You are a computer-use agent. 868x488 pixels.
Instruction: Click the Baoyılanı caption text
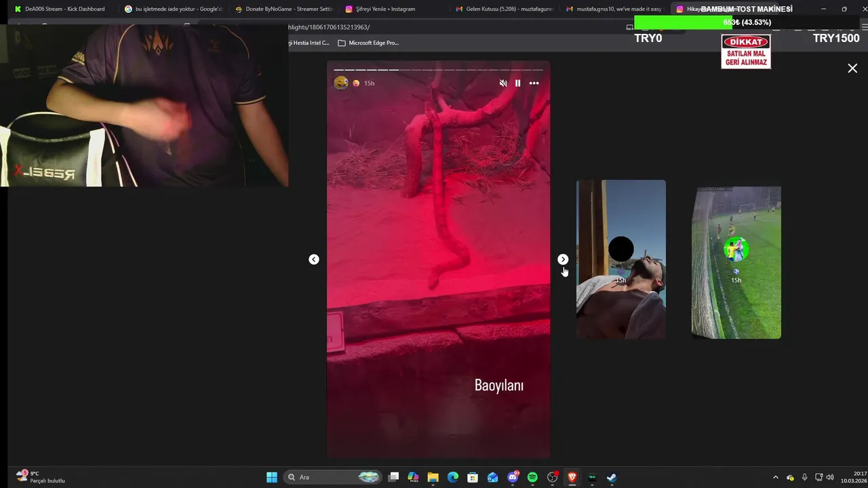499,385
